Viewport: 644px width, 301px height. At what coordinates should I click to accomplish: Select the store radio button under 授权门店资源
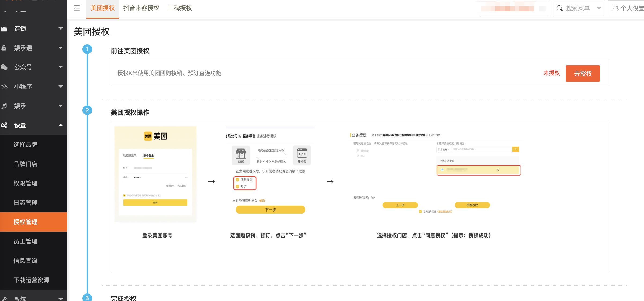[442, 170]
